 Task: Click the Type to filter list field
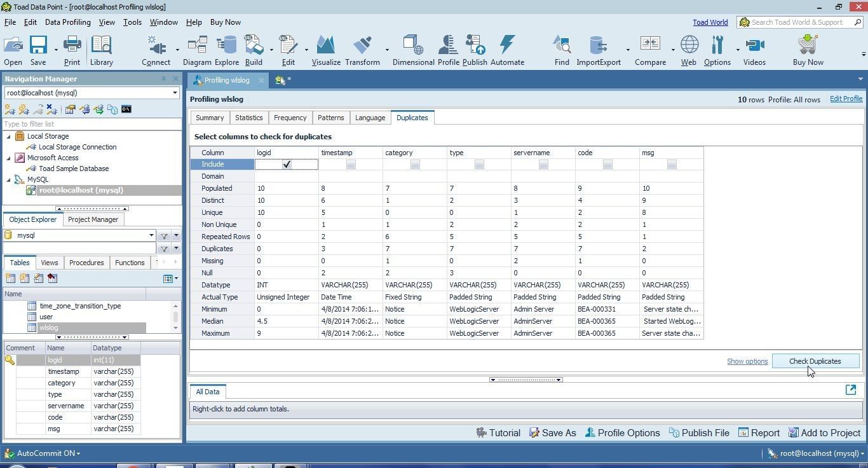pyautogui.click(x=92, y=124)
